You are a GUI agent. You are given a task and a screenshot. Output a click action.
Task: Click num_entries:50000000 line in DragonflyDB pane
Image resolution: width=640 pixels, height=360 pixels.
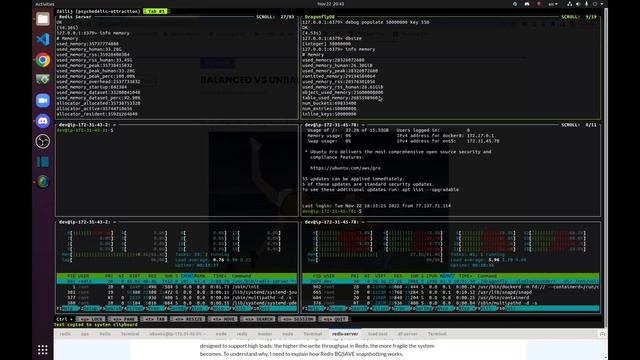coord(329,109)
